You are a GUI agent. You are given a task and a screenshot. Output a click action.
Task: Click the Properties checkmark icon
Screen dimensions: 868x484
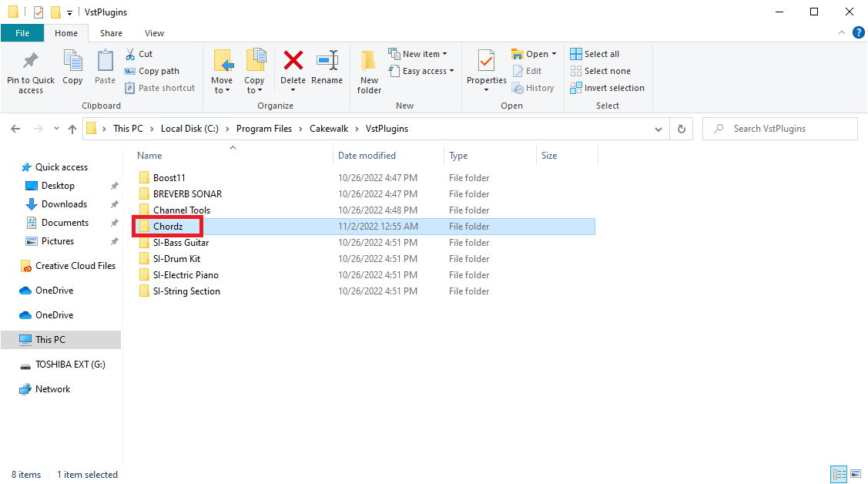(486, 60)
